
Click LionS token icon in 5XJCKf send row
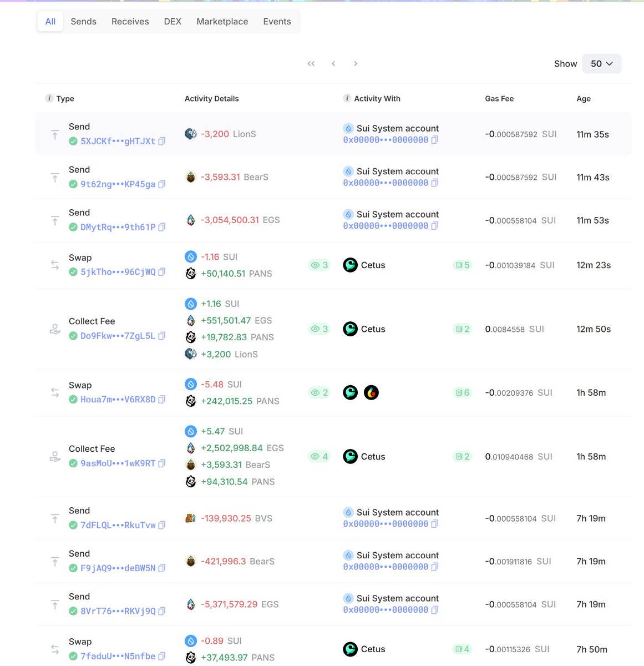coord(191,134)
